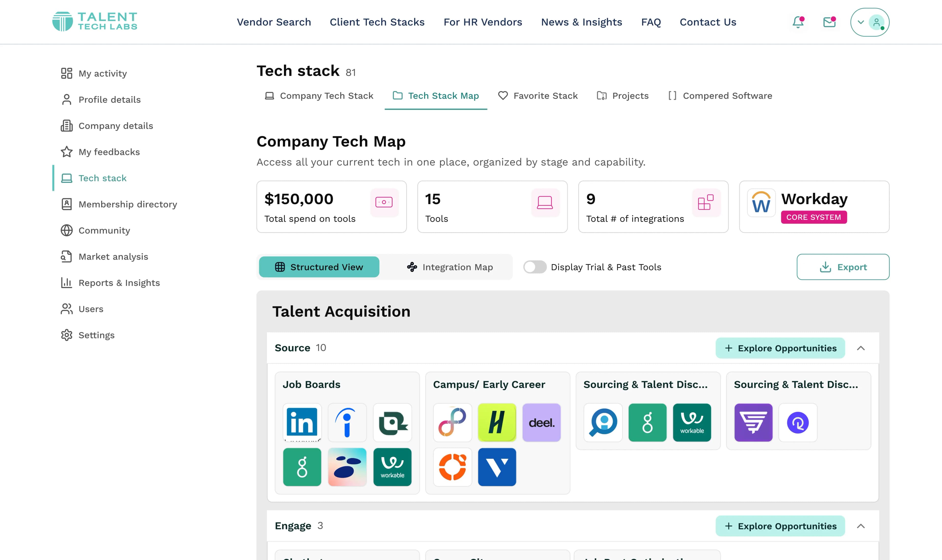Open Market analysis in sidebar

[x=104, y=257]
